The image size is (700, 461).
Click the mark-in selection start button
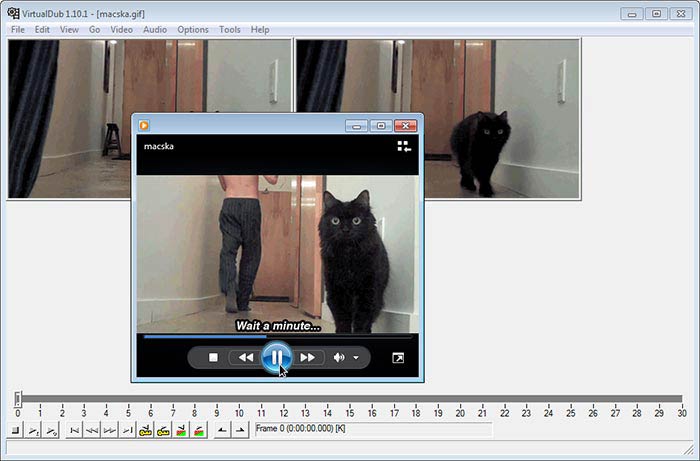point(220,430)
